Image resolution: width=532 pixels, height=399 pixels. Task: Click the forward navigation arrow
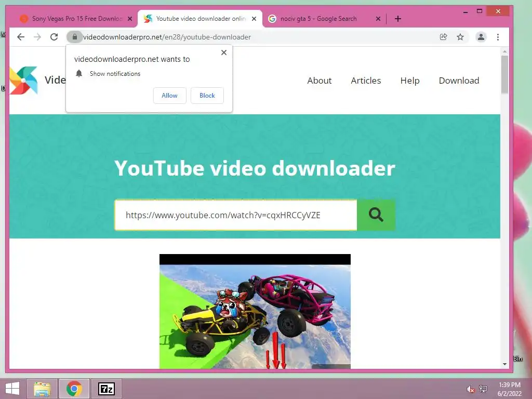point(37,37)
